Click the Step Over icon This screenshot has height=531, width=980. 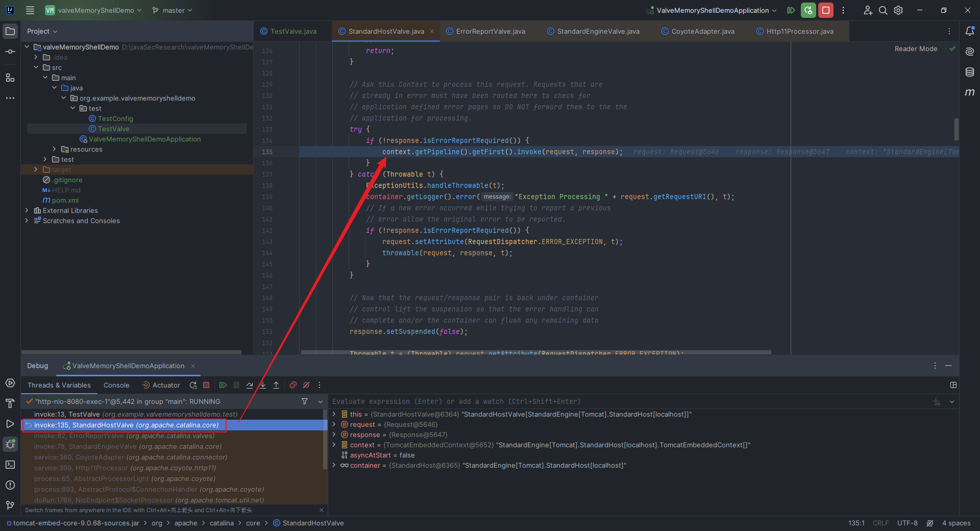click(x=250, y=385)
